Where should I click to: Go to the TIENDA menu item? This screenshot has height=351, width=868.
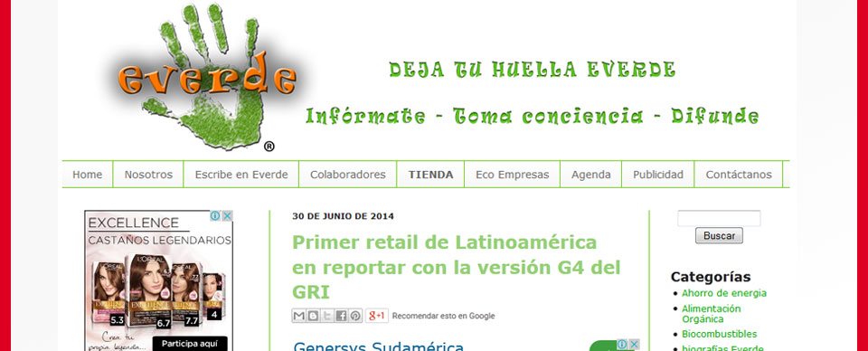pyautogui.click(x=430, y=175)
